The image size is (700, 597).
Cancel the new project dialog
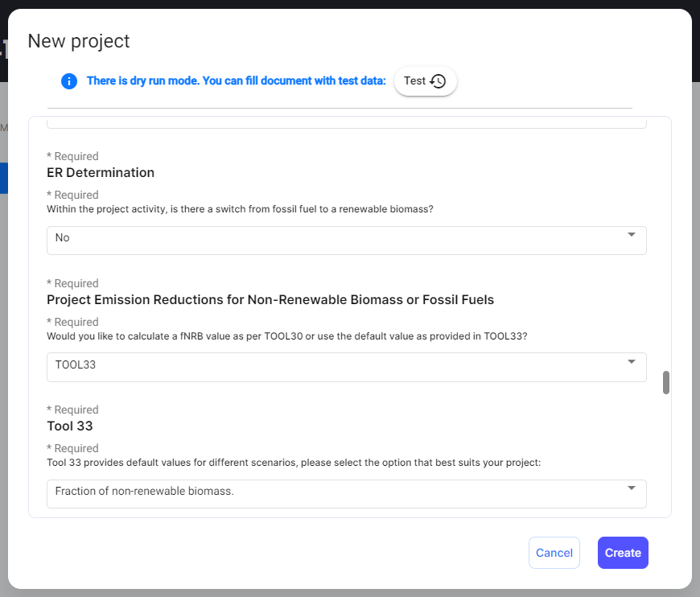(554, 553)
